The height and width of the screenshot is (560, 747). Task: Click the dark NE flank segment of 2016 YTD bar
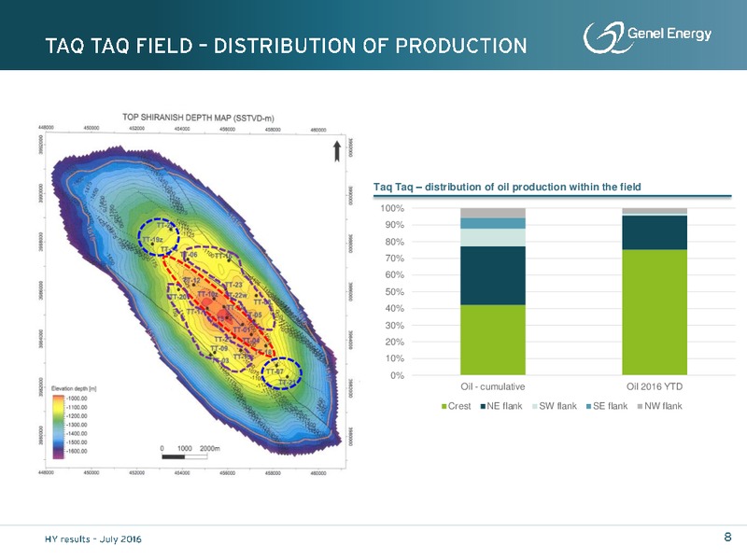[x=655, y=232]
